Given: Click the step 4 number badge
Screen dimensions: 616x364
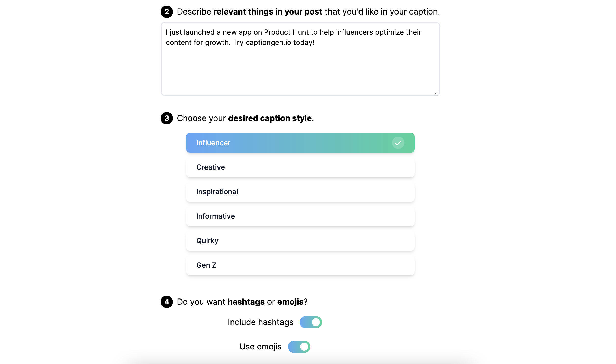Looking at the screenshot, I should coord(167,302).
